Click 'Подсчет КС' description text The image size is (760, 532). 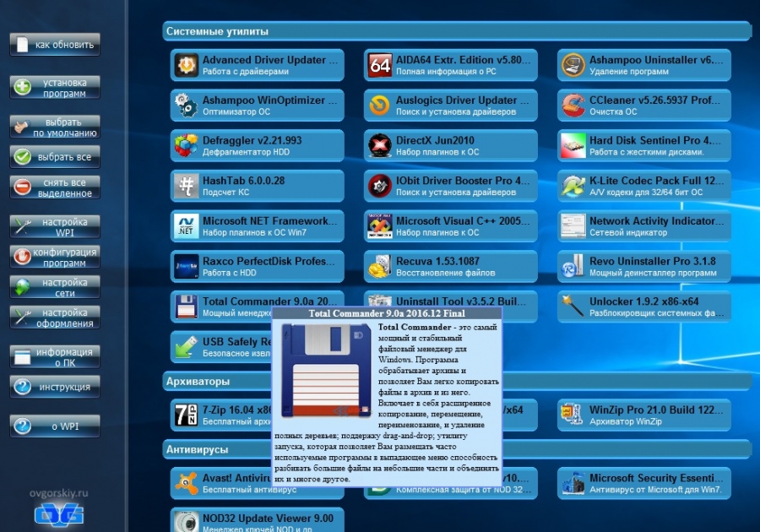(225, 193)
